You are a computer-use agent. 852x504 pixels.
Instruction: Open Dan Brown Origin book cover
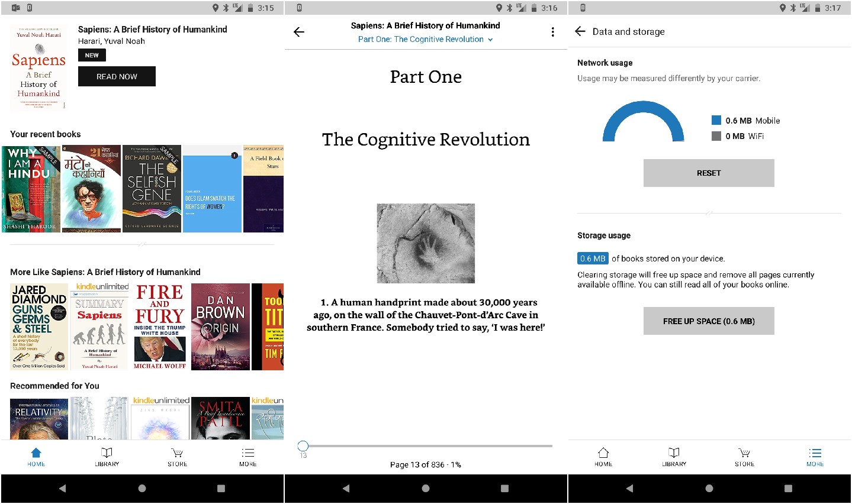pos(220,327)
